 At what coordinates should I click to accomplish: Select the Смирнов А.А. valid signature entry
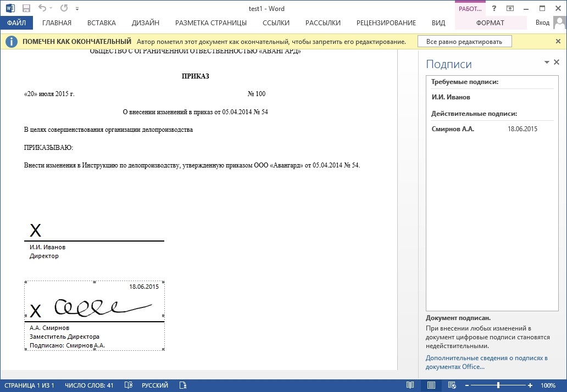[453, 129]
